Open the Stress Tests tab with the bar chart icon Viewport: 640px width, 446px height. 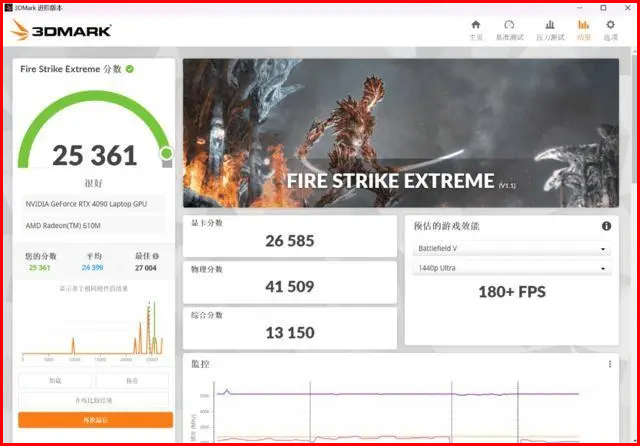550,30
